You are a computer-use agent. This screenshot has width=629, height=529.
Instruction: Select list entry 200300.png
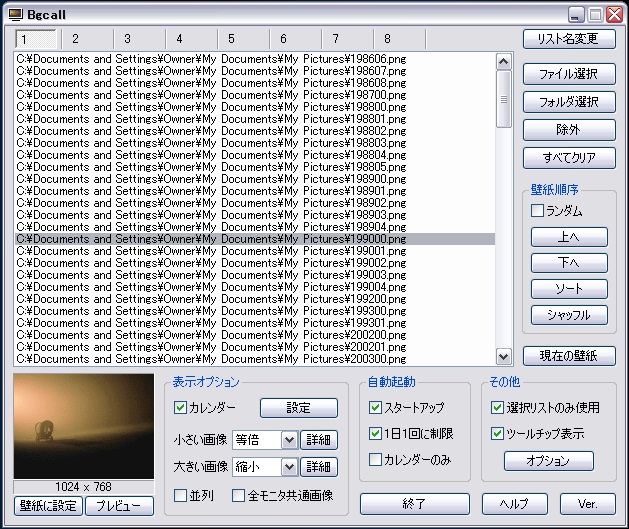click(255, 359)
